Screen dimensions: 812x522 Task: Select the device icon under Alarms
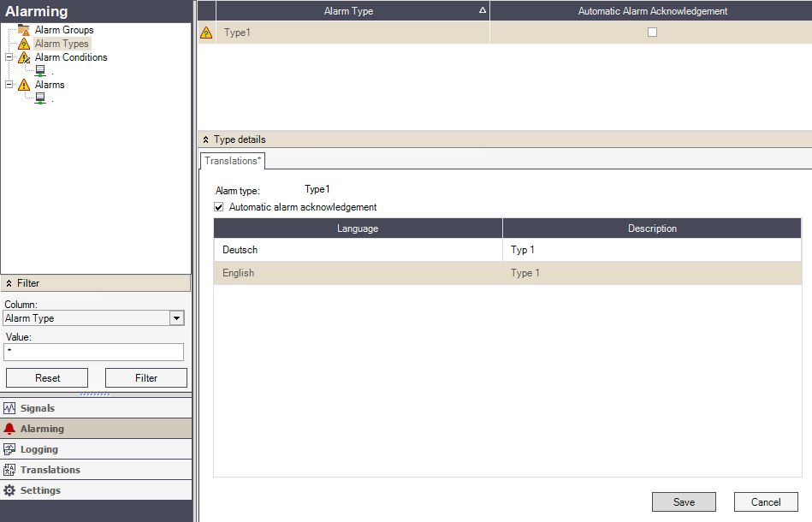[39, 98]
